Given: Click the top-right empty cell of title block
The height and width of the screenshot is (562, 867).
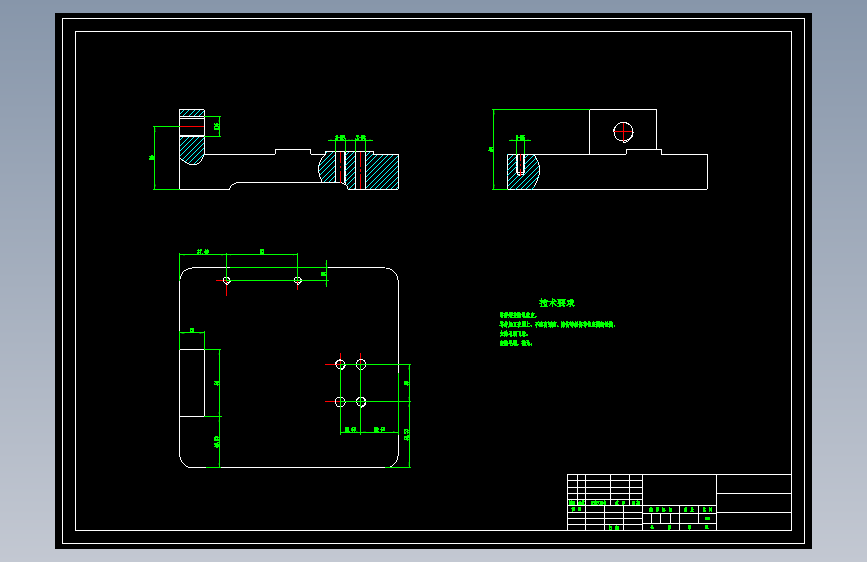Looking at the screenshot, I should (x=754, y=484).
